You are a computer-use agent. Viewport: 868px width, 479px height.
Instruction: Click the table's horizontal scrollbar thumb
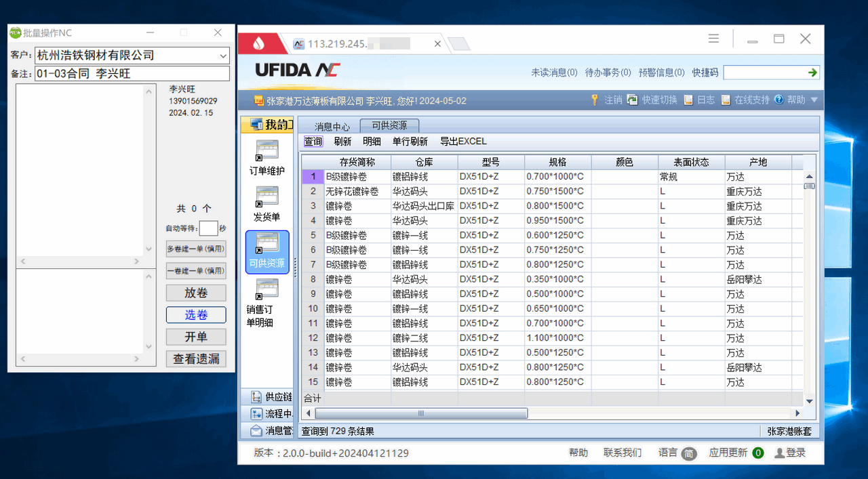pyautogui.click(x=420, y=413)
